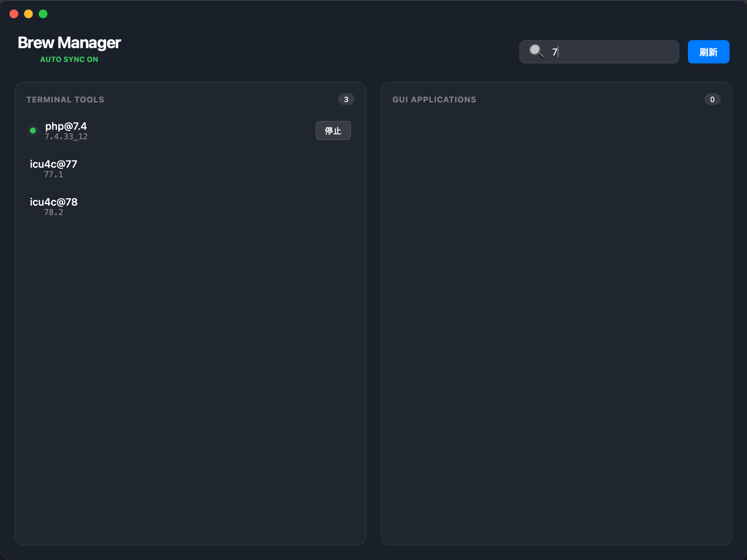This screenshot has height=560, width=747.
Task: Focus the search field containing 7
Action: click(x=613, y=52)
